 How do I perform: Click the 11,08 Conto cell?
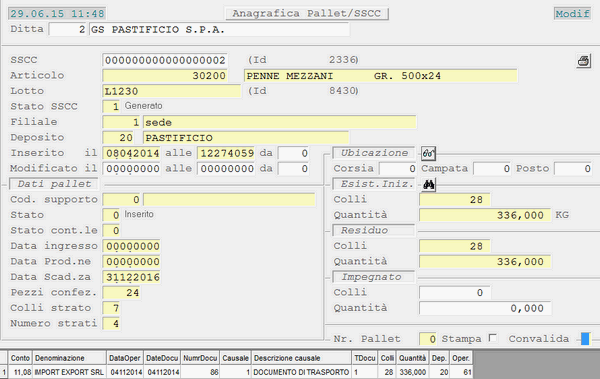(x=20, y=372)
